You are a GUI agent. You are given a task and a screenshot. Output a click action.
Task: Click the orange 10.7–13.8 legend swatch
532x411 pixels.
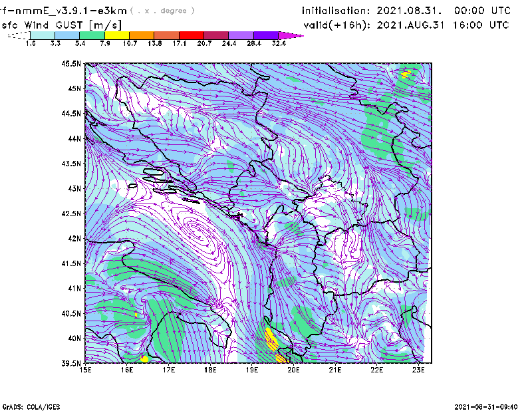142,35
